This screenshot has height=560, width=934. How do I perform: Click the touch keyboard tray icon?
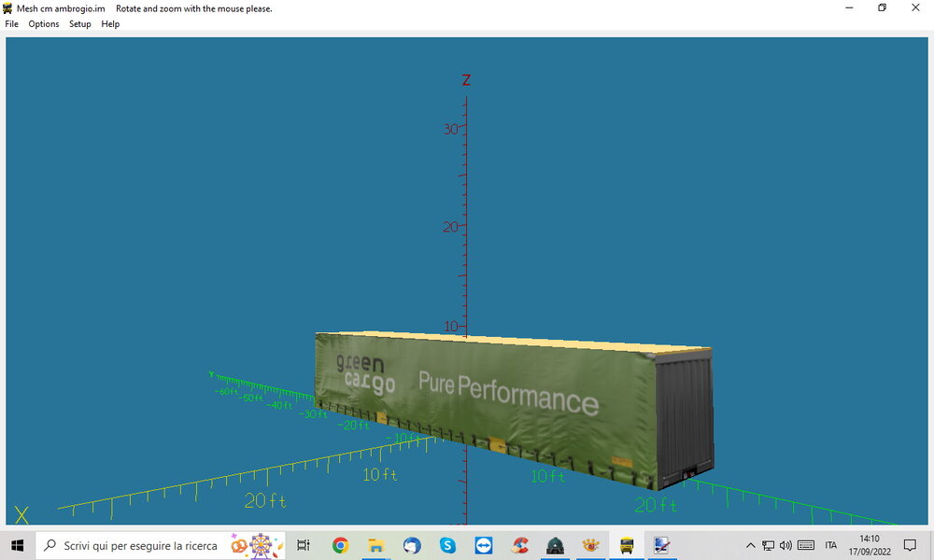(x=806, y=545)
